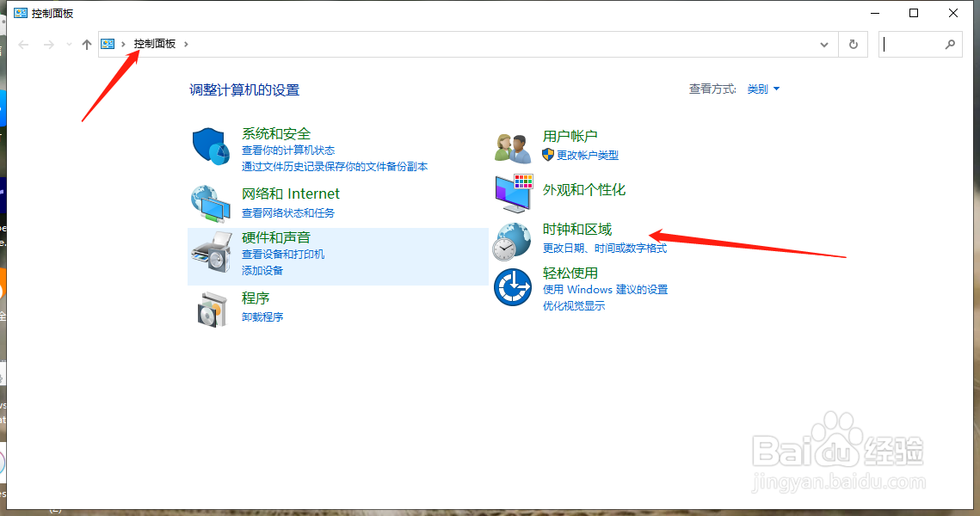Close the Control Panel window
This screenshot has width=980, height=516.
pos(953,13)
